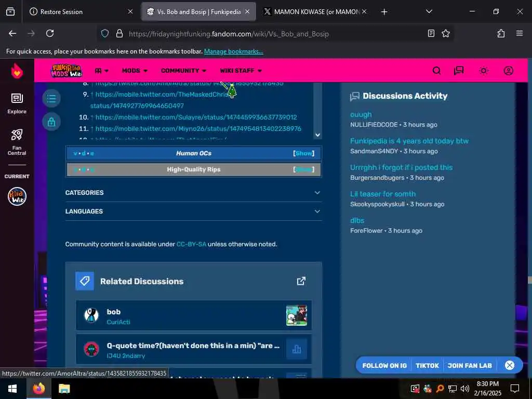The height and width of the screenshot is (399, 532).
Task: Close the Vs. Bob and Bosip tab
Action: (247, 11)
